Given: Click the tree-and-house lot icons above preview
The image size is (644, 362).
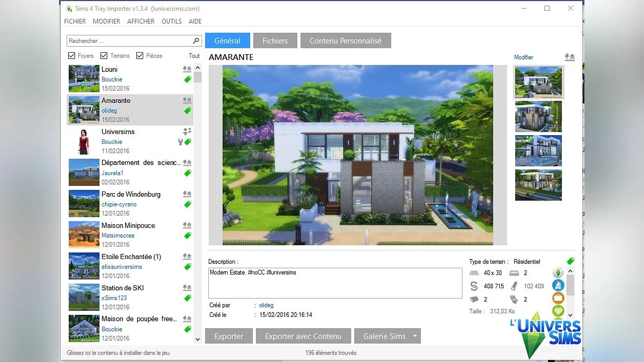Looking at the screenshot, I should coord(570,57).
